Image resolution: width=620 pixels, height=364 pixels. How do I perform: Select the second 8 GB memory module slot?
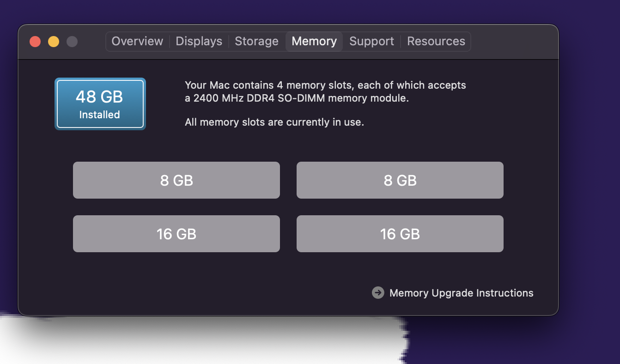pos(400,180)
